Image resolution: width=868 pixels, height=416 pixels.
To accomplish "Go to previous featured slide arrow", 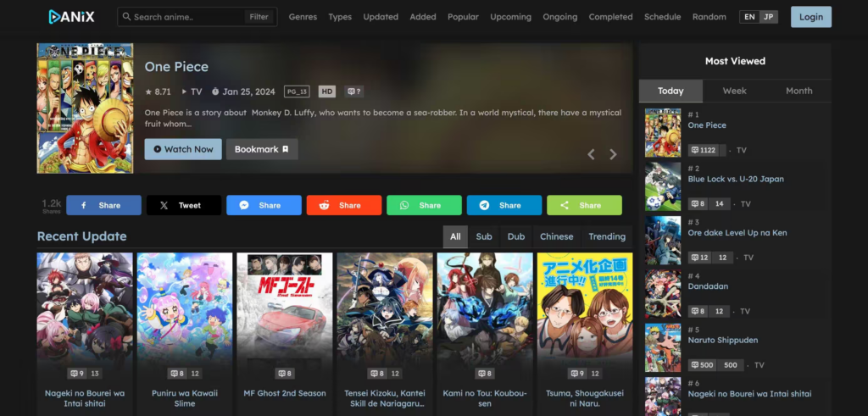I will (591, 154).
